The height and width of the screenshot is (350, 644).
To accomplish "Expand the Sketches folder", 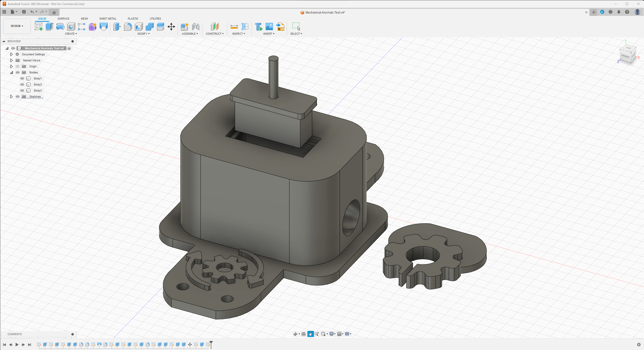I will coord(11,97).
